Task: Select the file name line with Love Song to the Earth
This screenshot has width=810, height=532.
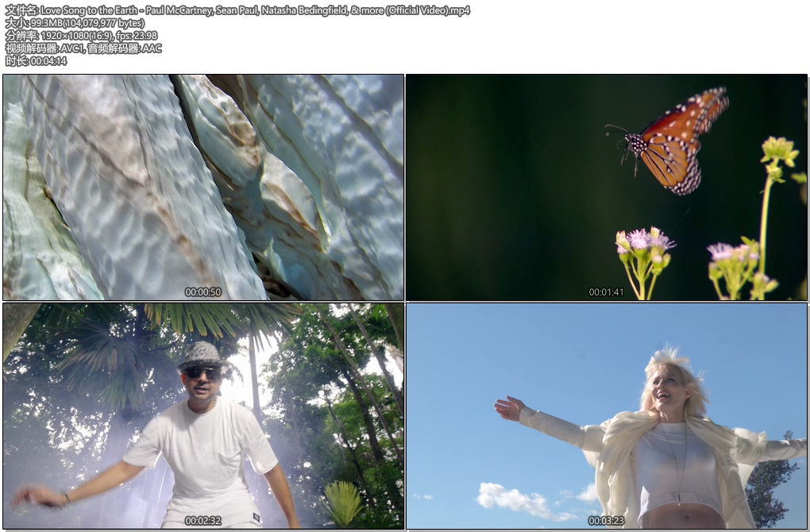Action: (237, 10)
